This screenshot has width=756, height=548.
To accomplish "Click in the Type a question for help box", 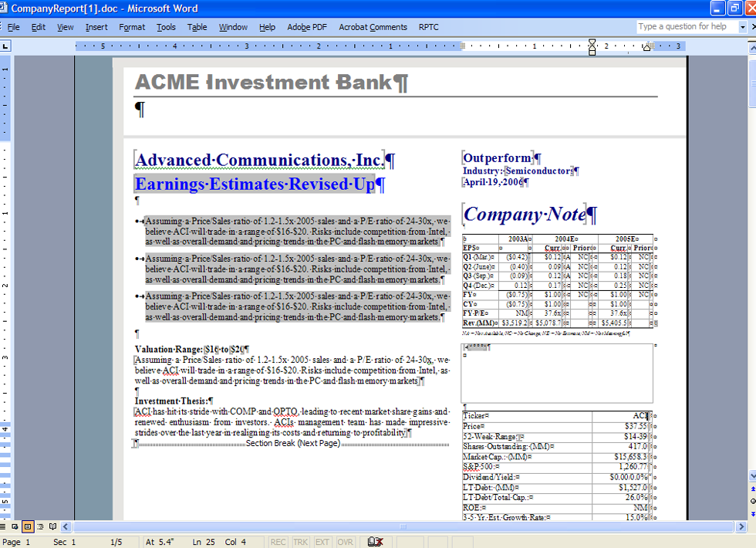I will pos(687,26).
